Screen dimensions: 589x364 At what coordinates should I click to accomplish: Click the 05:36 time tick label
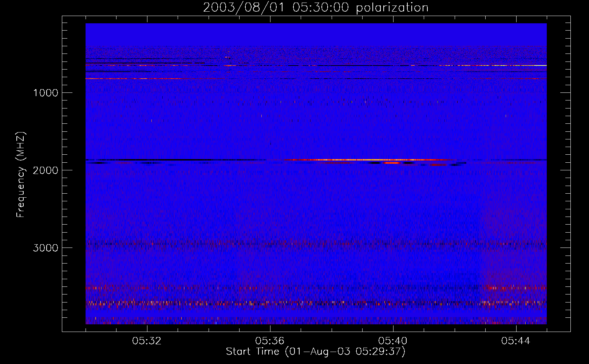pyautogui.click(x=270, y=341)
